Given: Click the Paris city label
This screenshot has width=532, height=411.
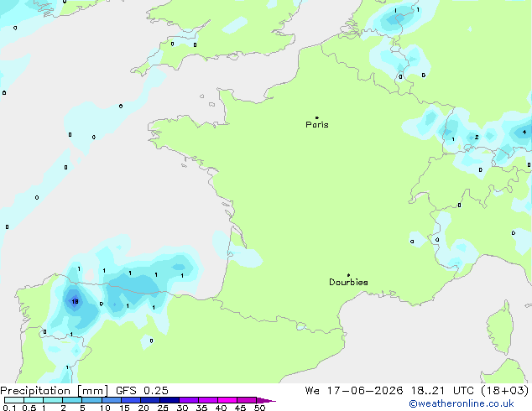Looking at the screenshot, I should click(x=317, y=125).
